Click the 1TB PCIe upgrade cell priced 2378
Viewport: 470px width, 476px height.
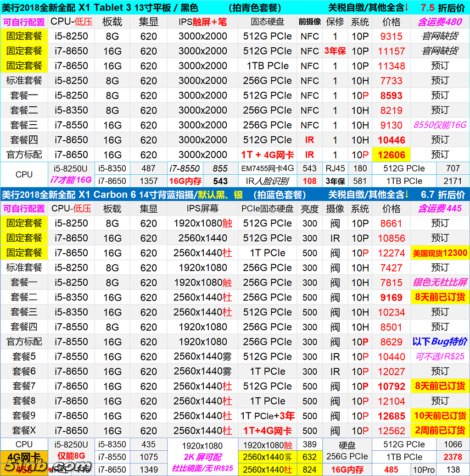click(x=404, y=457)
